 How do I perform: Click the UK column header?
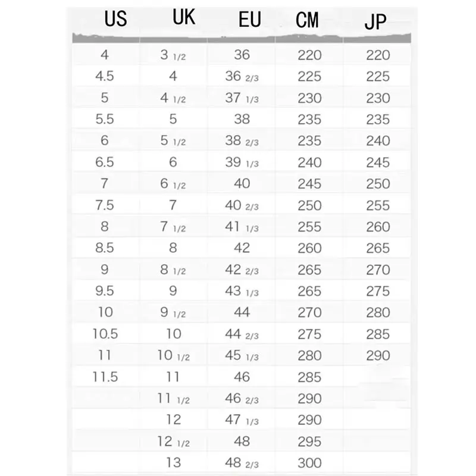[184, 17]
